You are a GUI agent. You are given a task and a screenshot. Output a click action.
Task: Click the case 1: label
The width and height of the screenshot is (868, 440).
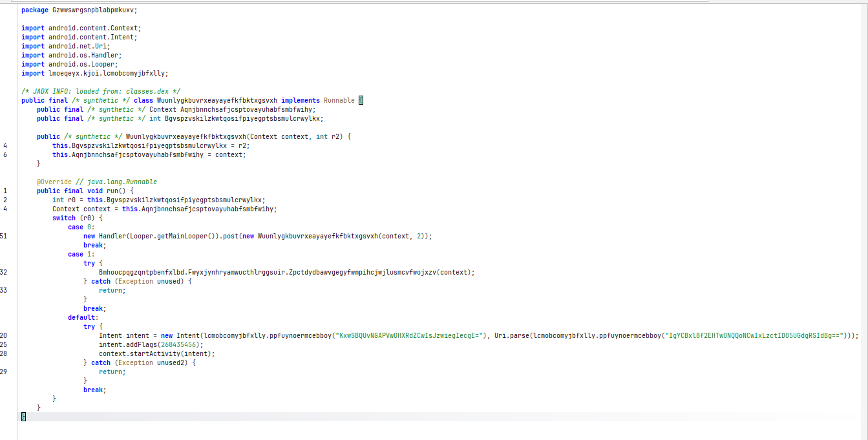(x=81, y=254)
